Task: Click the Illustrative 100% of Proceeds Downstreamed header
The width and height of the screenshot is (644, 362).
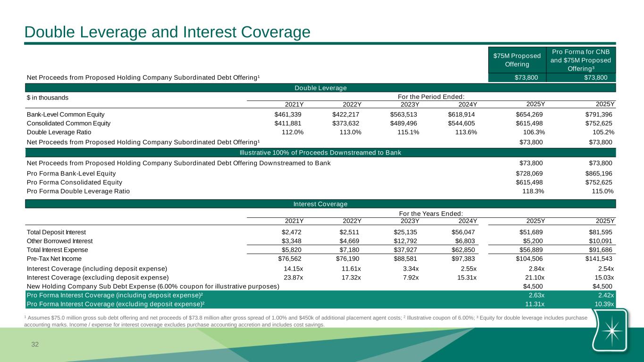Action: (320, 152)
